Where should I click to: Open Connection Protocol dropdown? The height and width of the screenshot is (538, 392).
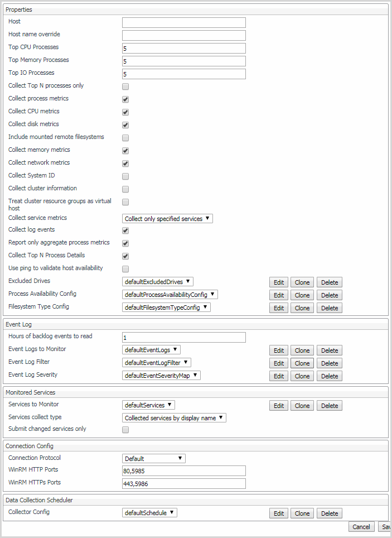pyautogui.click(x=154, y=459)
